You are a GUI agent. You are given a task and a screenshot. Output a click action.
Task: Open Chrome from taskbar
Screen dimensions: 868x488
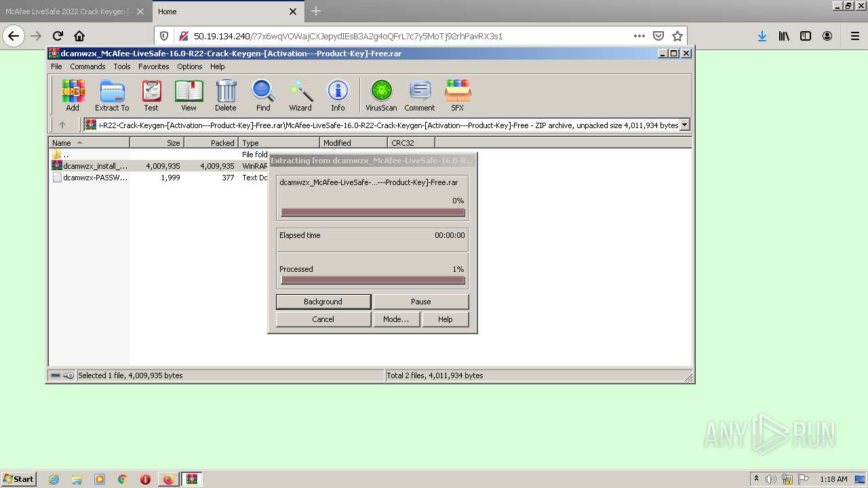pyautogui.click(x=123, y=479)
